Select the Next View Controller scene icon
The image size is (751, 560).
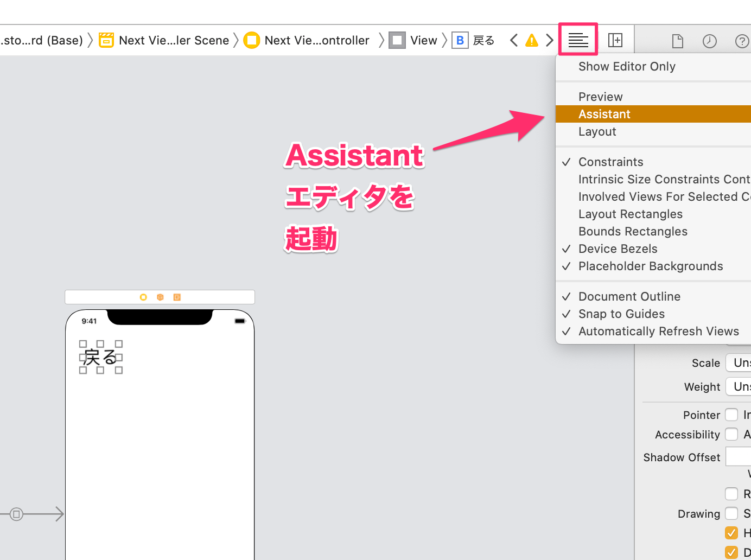[106, 40]
